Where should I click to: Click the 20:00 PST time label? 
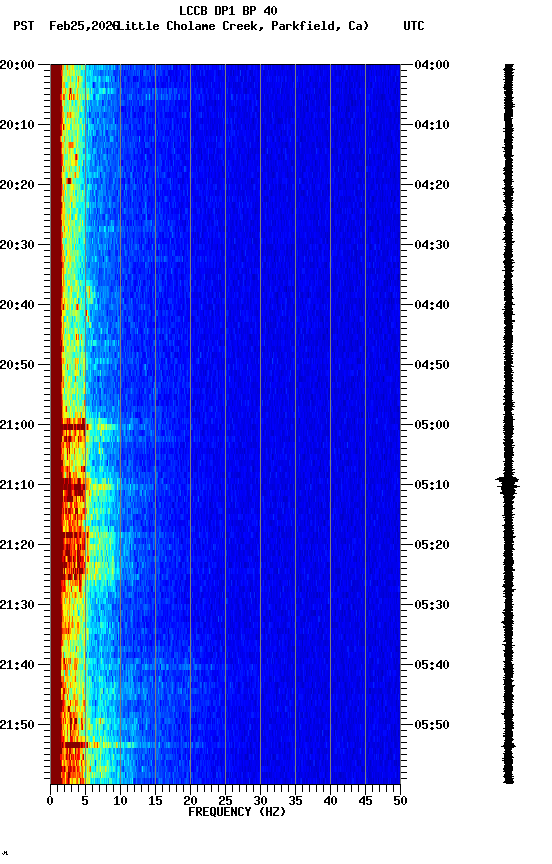(x=17, y=65)
